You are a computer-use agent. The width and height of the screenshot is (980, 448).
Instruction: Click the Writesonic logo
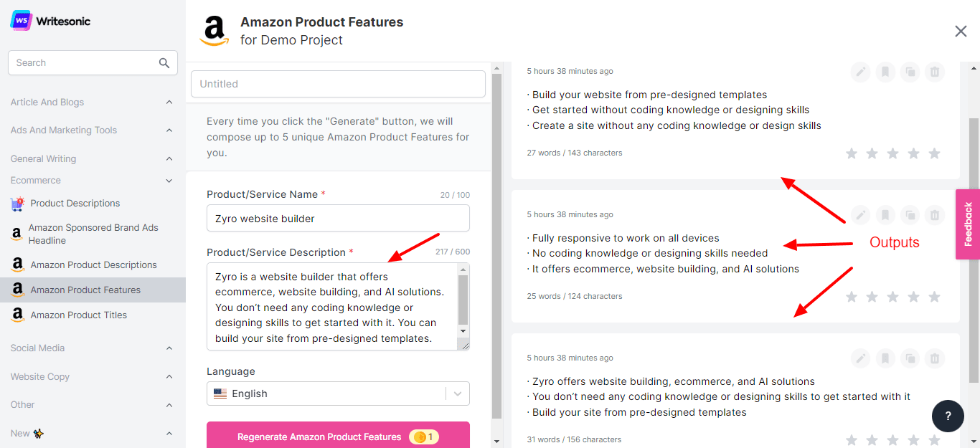(x=50, y=21)
